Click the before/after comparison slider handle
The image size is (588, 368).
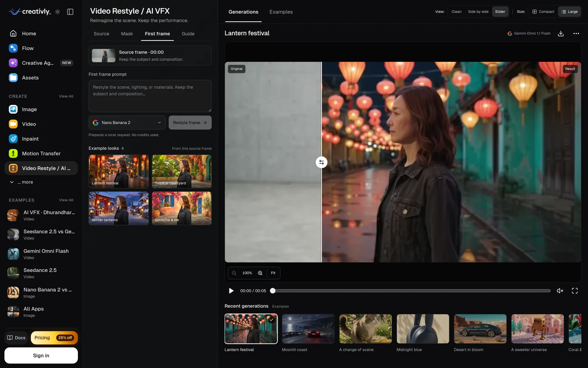[322, 162]
